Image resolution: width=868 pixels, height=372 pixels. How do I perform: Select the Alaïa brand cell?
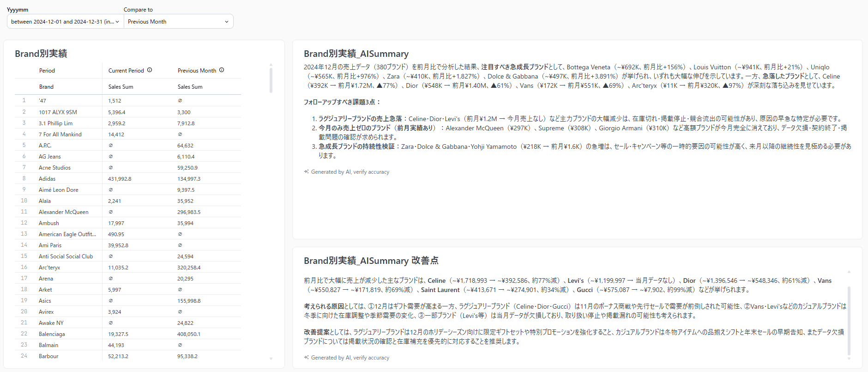(45, 201)
